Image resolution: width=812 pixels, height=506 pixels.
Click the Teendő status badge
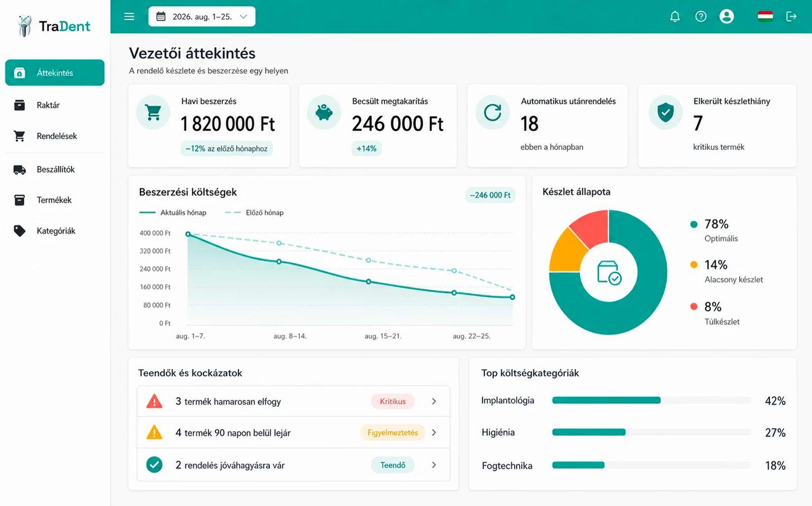click(x=393, y=465)
